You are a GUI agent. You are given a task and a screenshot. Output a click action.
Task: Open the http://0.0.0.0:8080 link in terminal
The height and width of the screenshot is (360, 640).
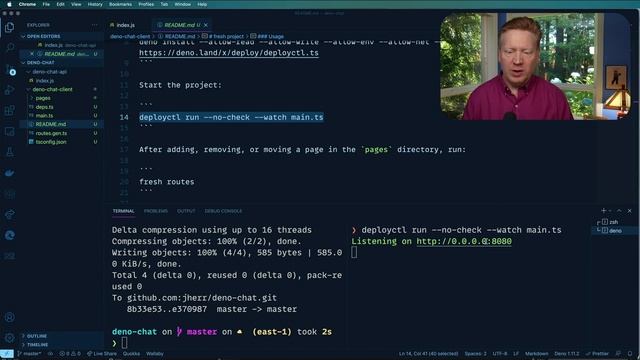[x=464, y=241]
